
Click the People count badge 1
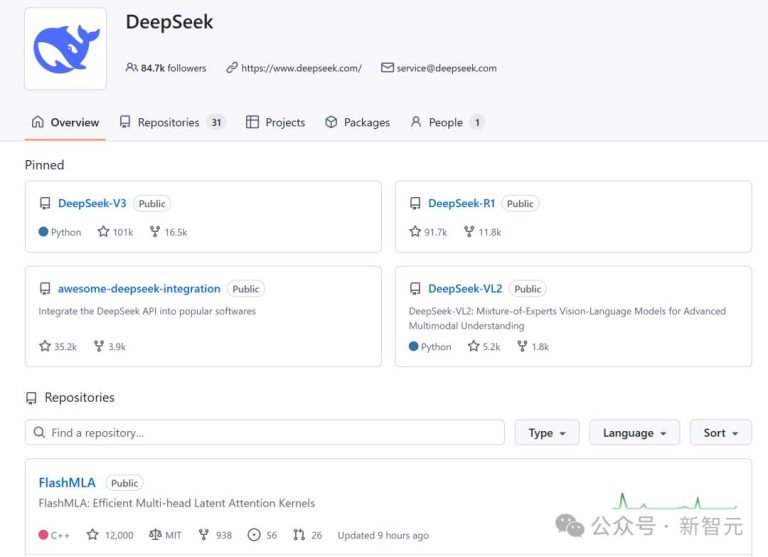tap(477, 122)
